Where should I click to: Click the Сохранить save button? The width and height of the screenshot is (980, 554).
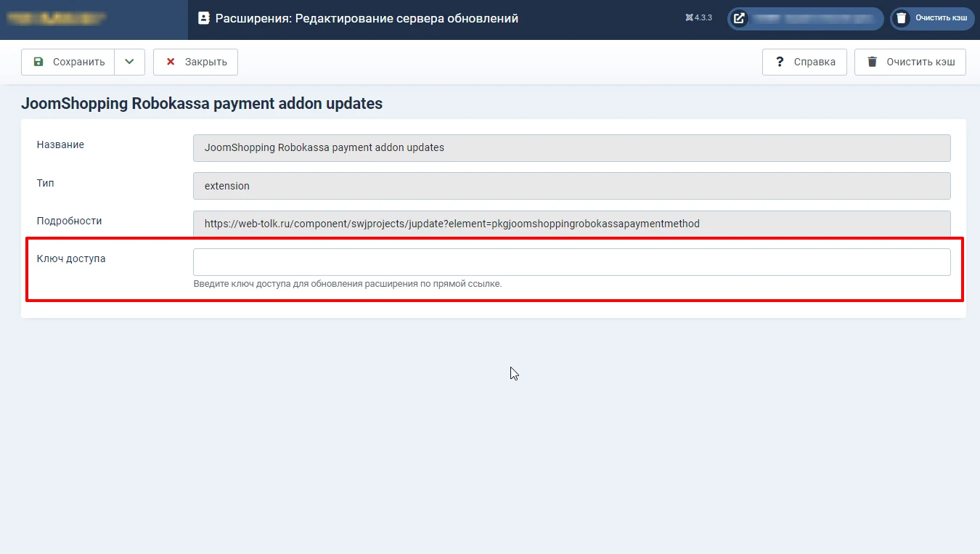68,62
